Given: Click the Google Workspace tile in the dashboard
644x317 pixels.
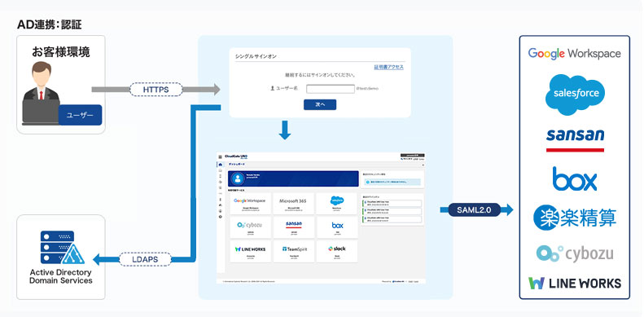Looking at the screenshot, I should 250,204.
